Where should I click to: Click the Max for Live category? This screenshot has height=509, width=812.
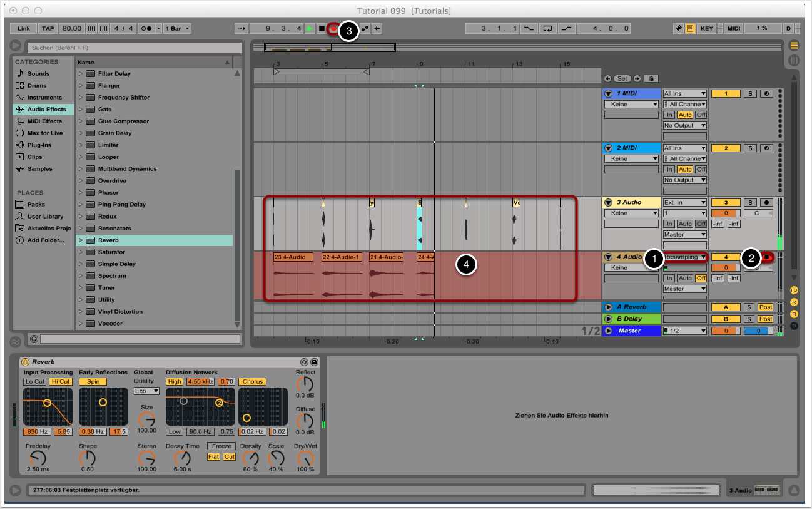click(x=44, y=133)
